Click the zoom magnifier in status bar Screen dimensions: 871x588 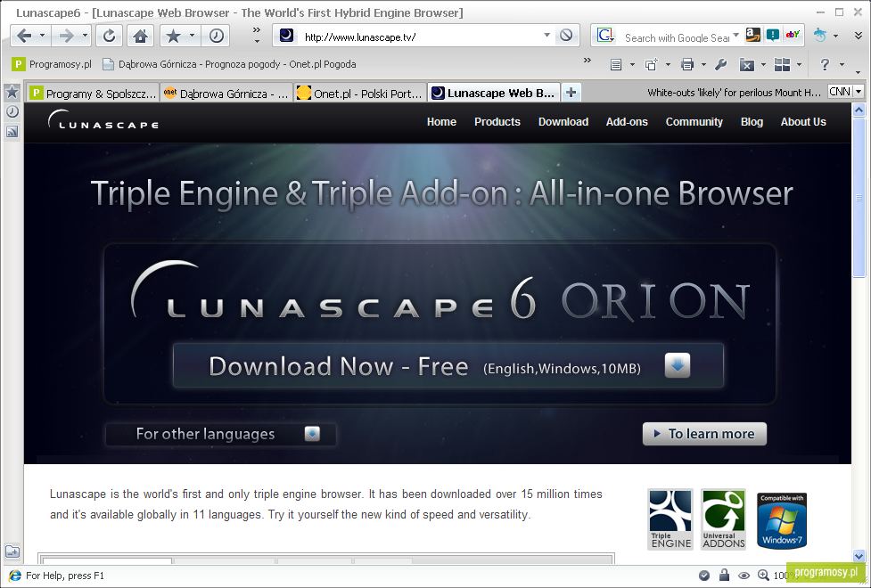pyautogui.click(x=764, y=576)
